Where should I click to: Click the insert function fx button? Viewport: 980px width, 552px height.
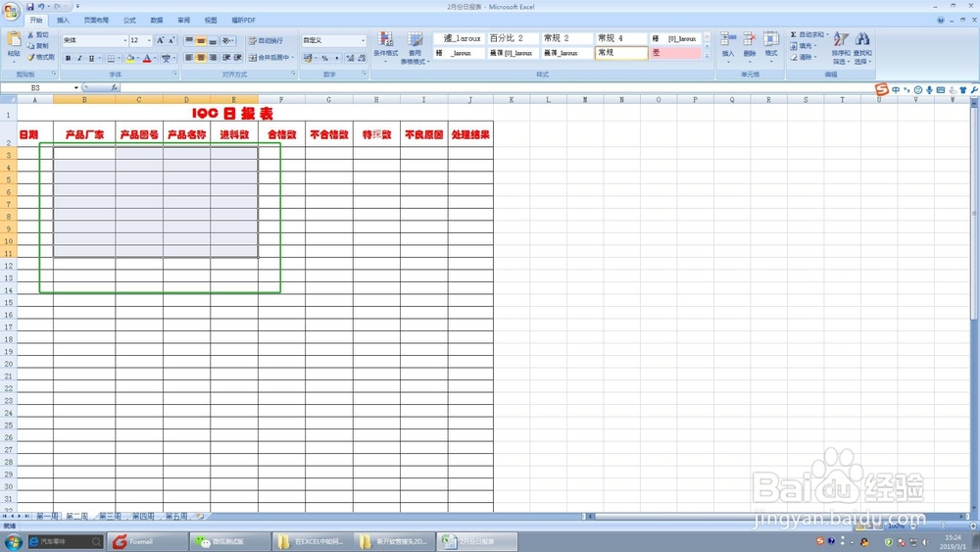pyautogui.click(x=115, y=87)
